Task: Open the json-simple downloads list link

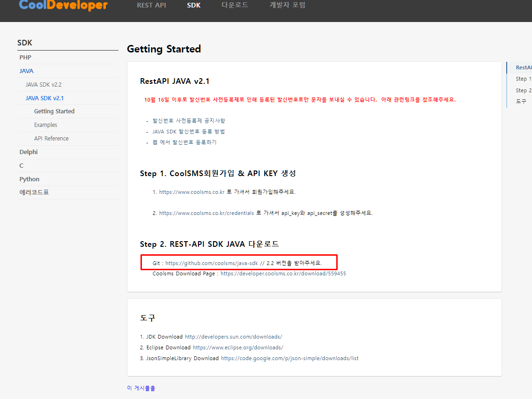Action: tap(290, 358)
